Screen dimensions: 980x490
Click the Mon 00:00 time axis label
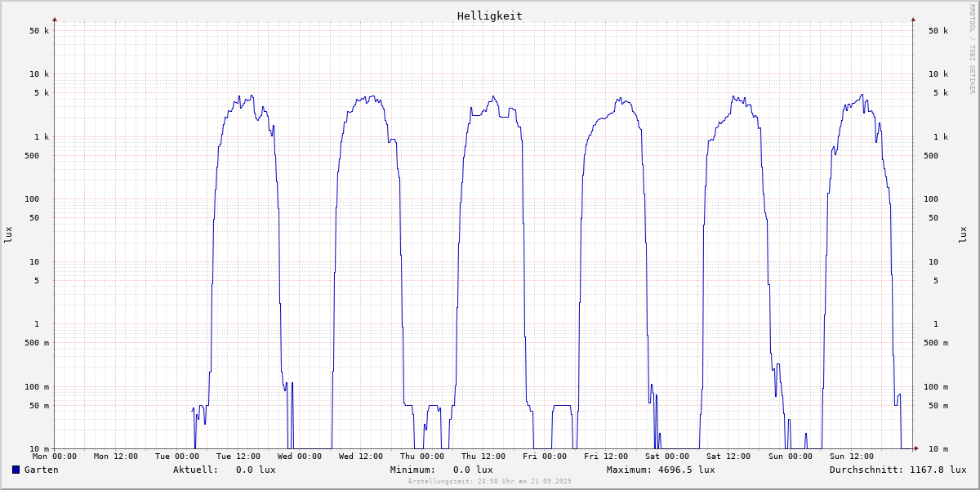(55, 457)
